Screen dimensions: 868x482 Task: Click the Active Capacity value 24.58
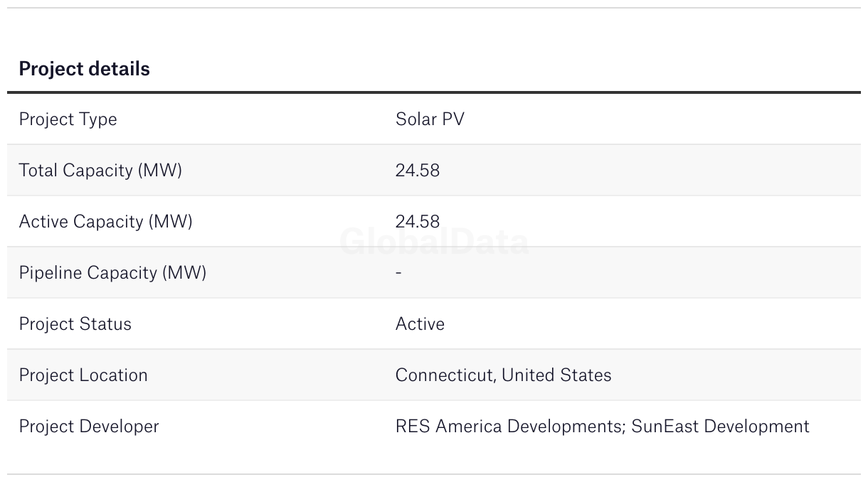(418, 222)
